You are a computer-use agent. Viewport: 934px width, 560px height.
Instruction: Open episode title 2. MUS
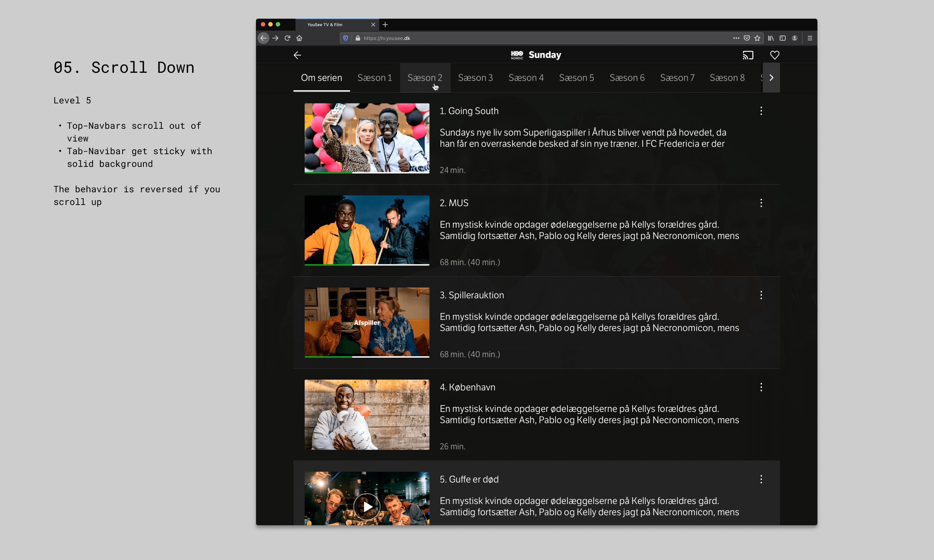pyautogui.click(x=454, y=203)
